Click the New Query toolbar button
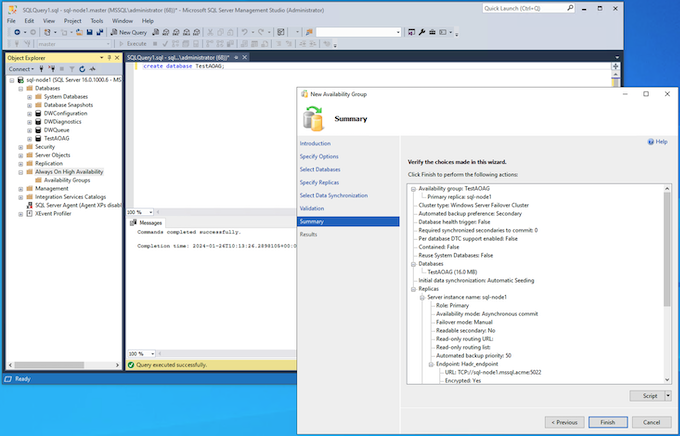 pos(129,32)
